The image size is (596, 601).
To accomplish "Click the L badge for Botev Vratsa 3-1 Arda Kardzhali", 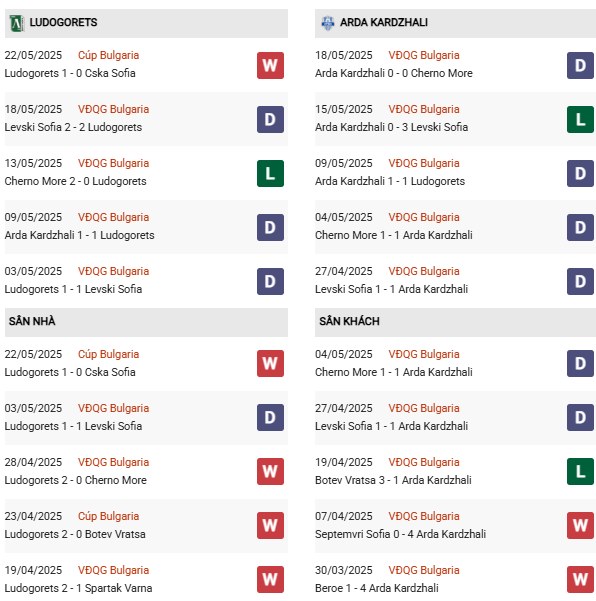I will [x=580, y=471].
